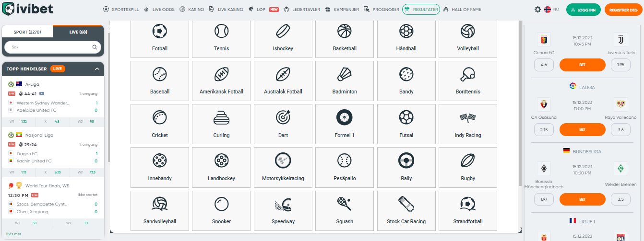Screen dimensions: 644x241
Task: Go to Ledertavler
Action: pos(302,9)
